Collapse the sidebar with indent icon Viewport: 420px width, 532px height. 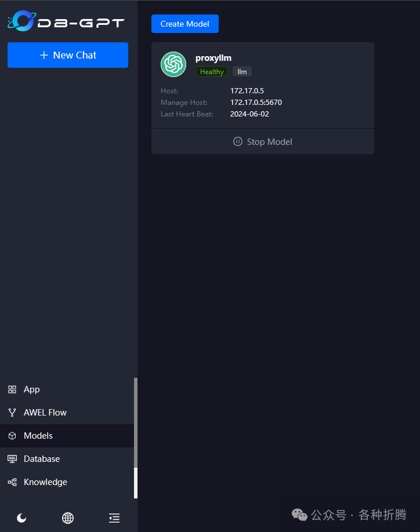tap(114, 518)
